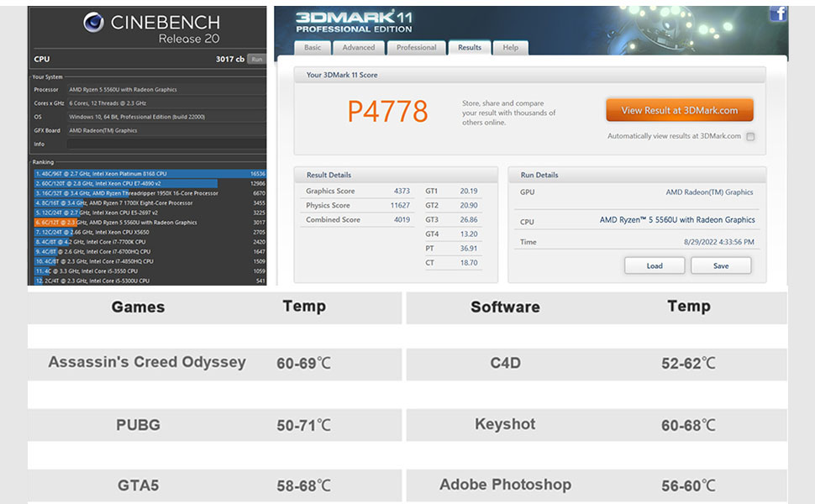Click the Adobe Photoshop software label
This screenshot has height=504, width=815.
tap(505, 485)
